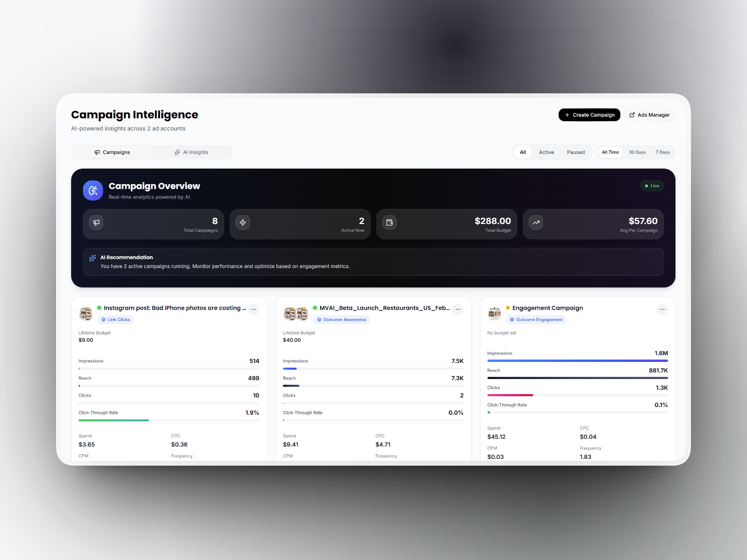Click the megaphone Total Campaigns icon
747x560 pixels.
tap(96, 222)
